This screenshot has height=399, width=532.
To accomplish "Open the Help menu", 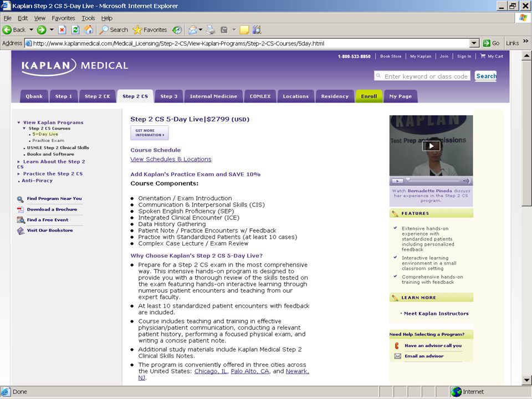I will coord(107,18).
